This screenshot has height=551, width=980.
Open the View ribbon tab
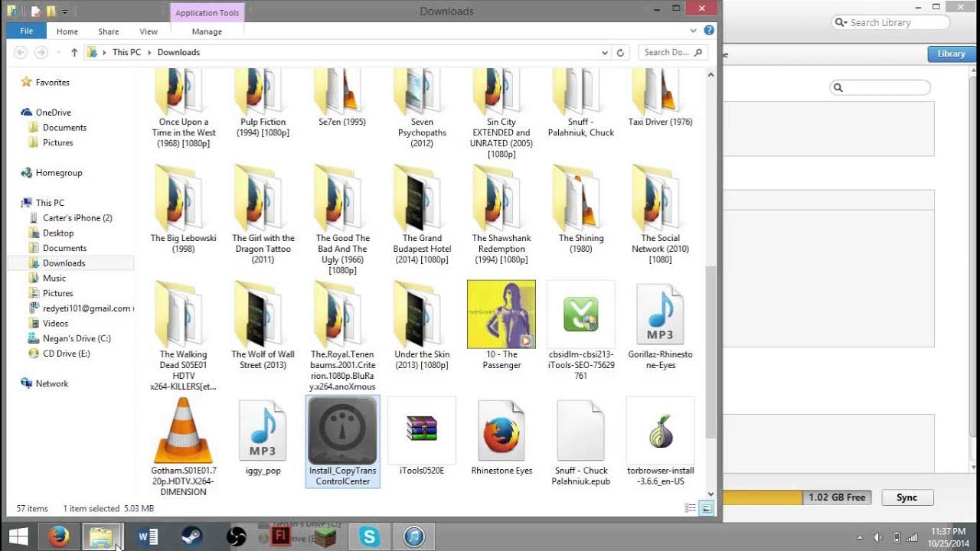pos(149,31)
